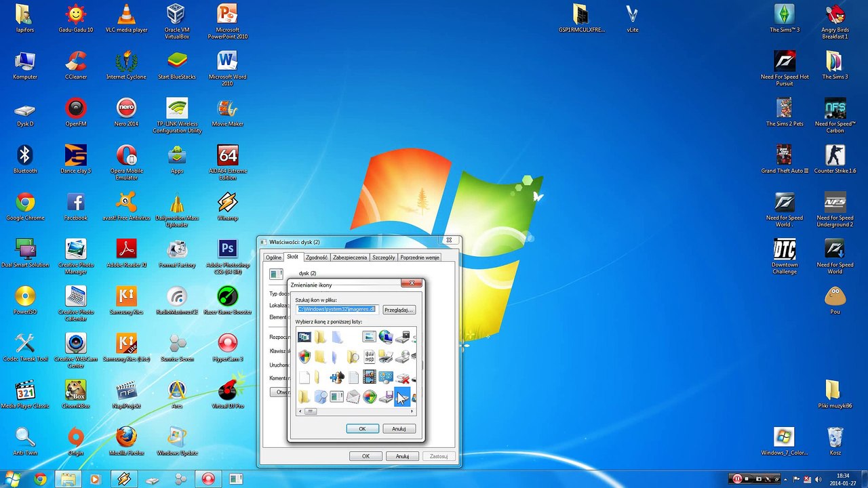Select the Bluetooth desktop icon

25,159
